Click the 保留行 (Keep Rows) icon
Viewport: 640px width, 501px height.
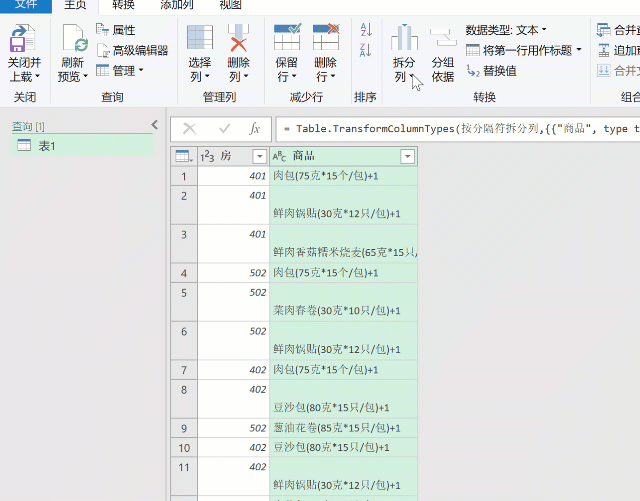coord(287,41)
